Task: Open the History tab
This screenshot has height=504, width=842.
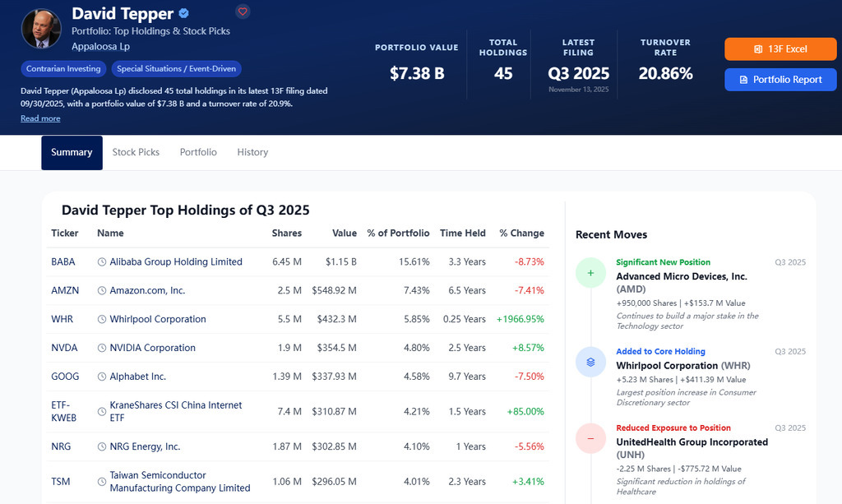Action: click(x=252, y=153)
